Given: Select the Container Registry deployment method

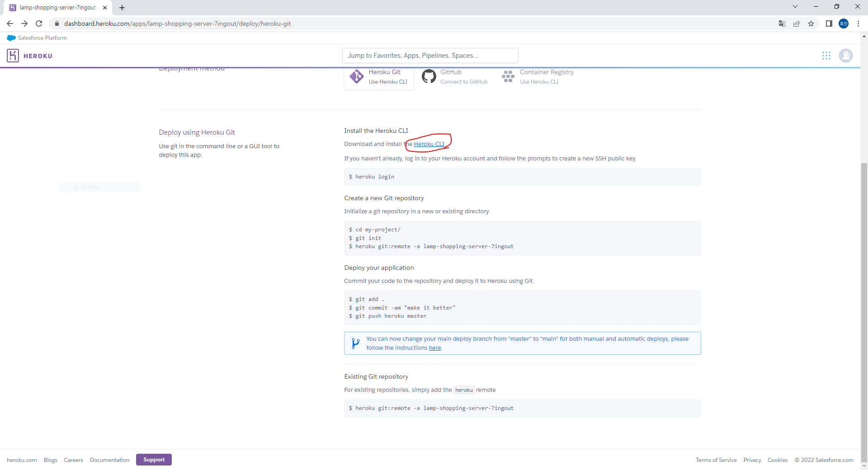Looking at the screenshot, I should (538, 76).
